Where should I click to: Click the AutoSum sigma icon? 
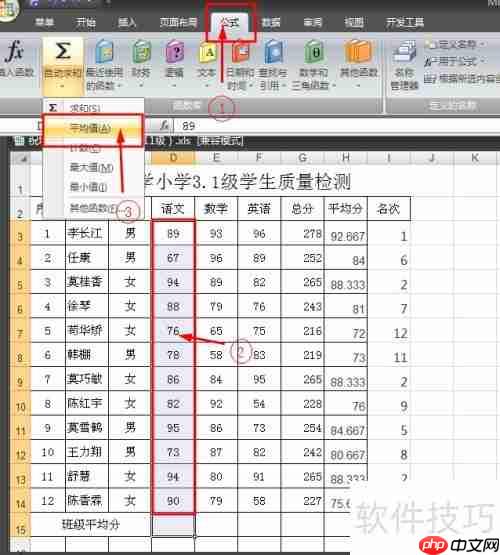tap(63, 52)
